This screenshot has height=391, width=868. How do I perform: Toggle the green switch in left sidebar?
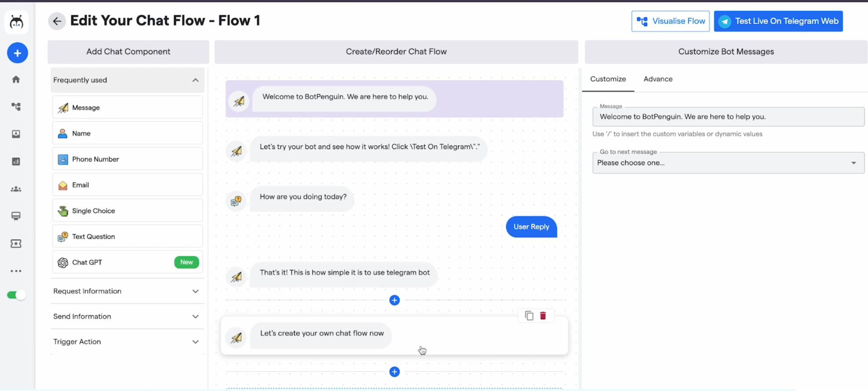coord(16,295)
